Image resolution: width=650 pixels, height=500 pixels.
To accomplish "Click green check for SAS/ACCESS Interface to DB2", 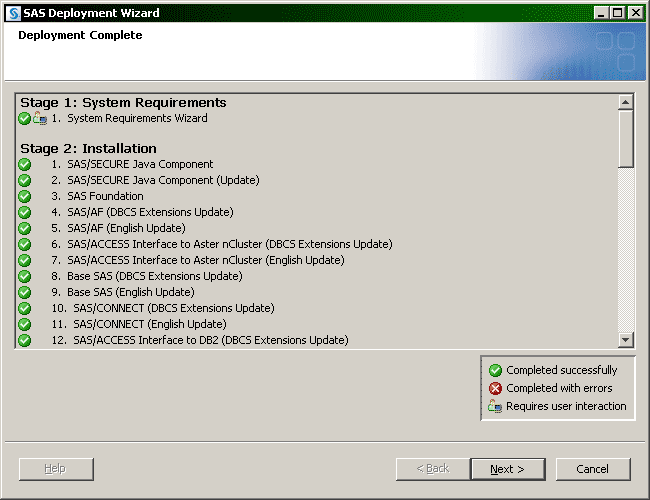I will [24, 340].
